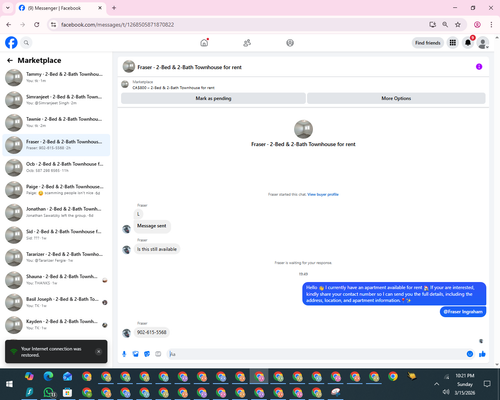
Task: Open Microsoft Store from taskbar
Action: coord(67,392)
